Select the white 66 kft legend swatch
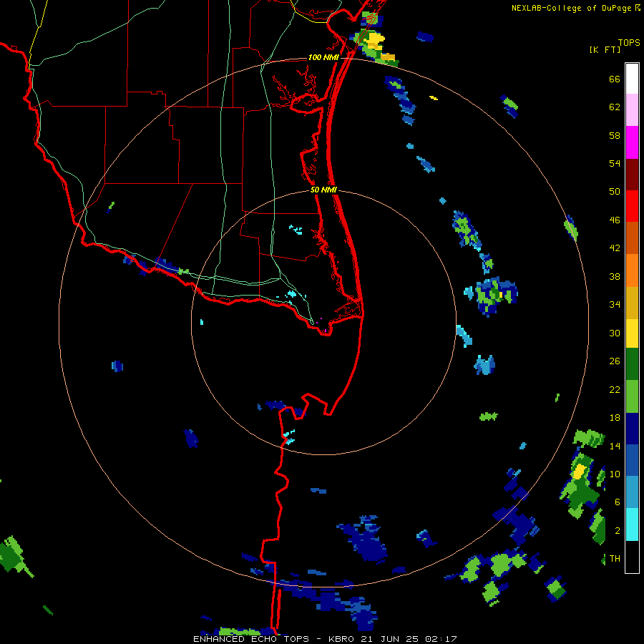The image size is (644, 644). point(632,79)
